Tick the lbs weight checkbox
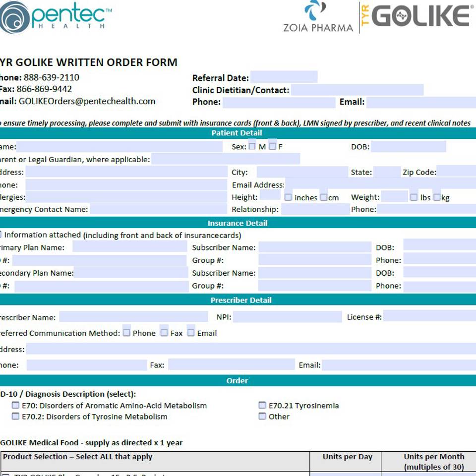Viewport: 476px width, 476px height. pyautogui.click(x=414, y=197)
